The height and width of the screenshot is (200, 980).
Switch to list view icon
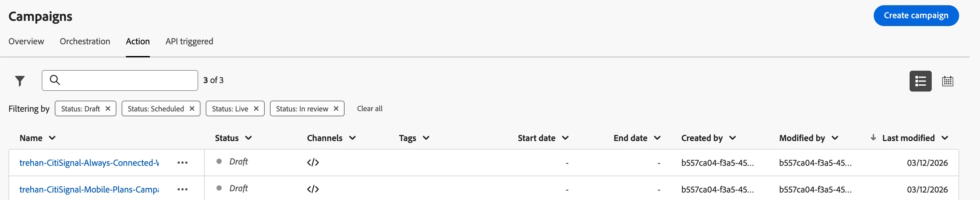coord(920,81)
